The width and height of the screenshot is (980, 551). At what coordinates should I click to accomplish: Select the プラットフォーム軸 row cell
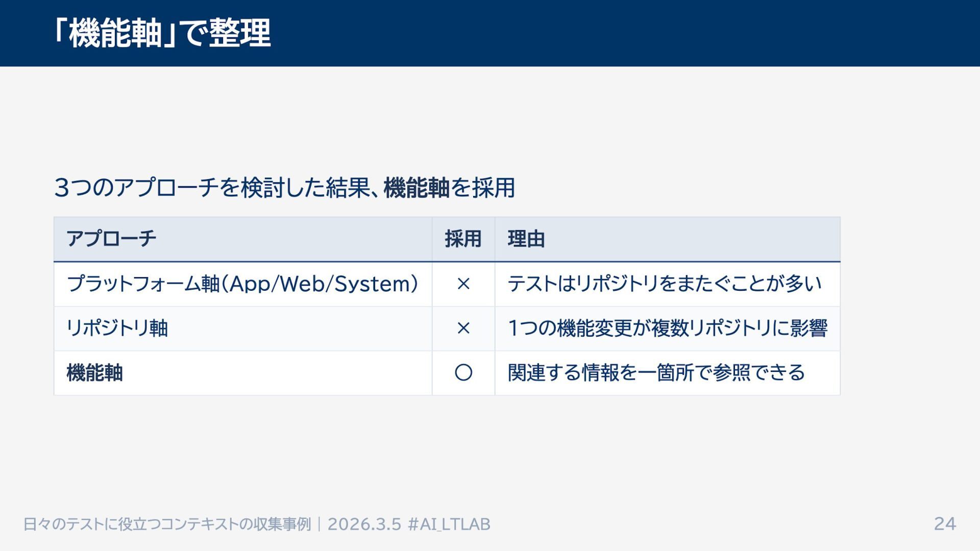pyautogui.click(x=143, y=284)
